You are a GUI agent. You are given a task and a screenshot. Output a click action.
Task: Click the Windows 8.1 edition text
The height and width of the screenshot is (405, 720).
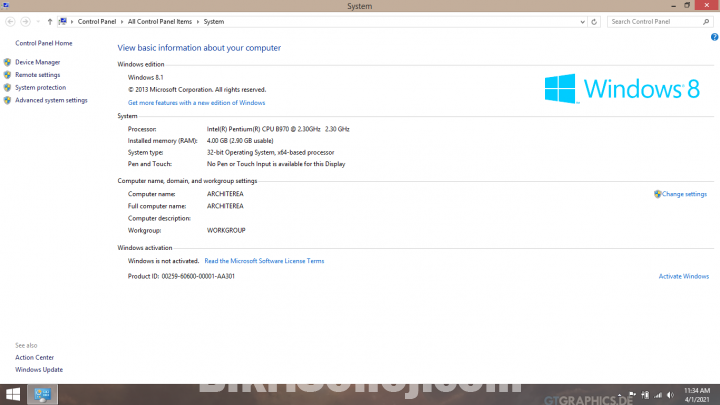[146, 78]
